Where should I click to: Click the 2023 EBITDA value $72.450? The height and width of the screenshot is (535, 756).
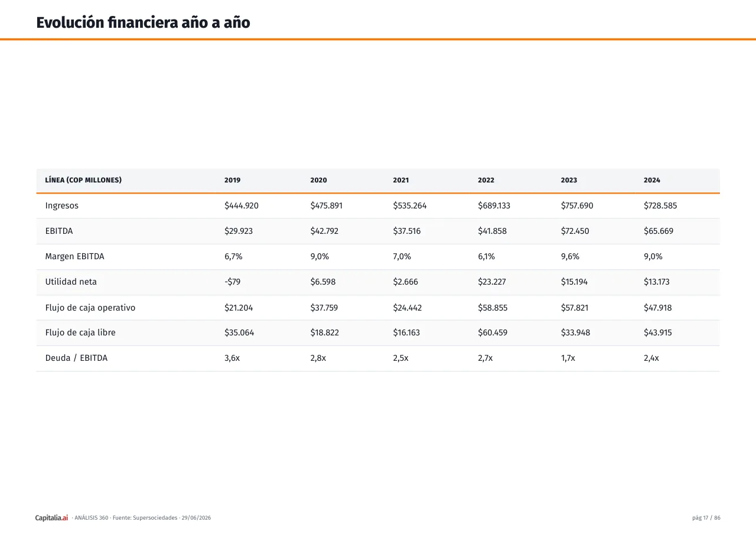(x=575, y=231)
